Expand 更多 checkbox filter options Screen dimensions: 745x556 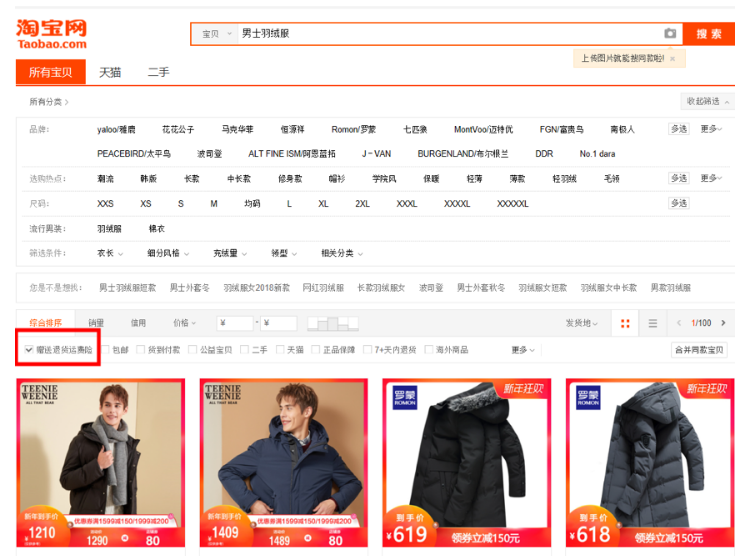(x=523, y=350)
